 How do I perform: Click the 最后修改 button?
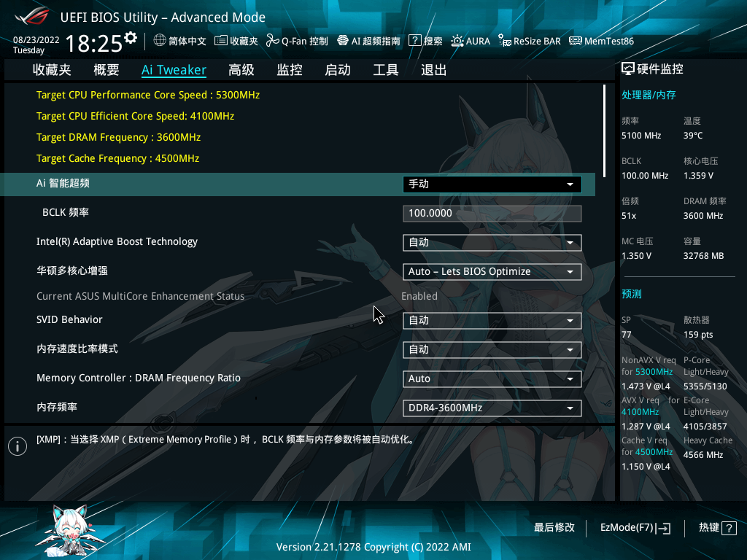point(554,528)
